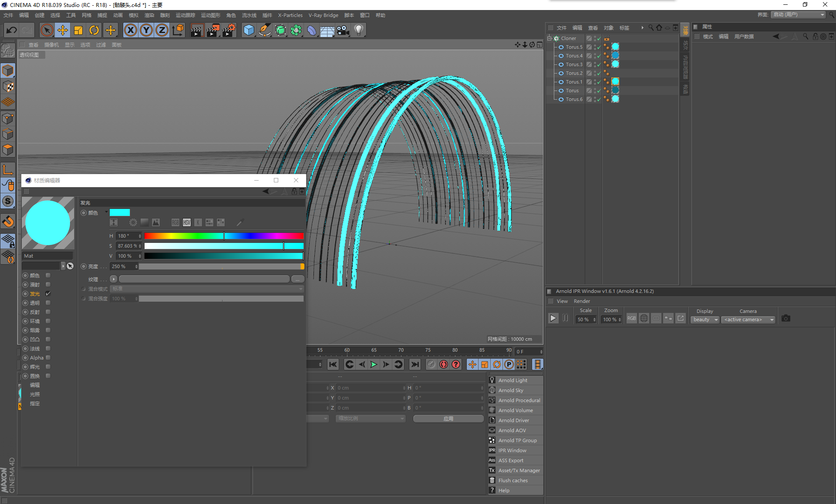Select the Move tool in toolbar
Image resolution: width=836 pixels, height=504 pixels.
(x=63, y=30)
